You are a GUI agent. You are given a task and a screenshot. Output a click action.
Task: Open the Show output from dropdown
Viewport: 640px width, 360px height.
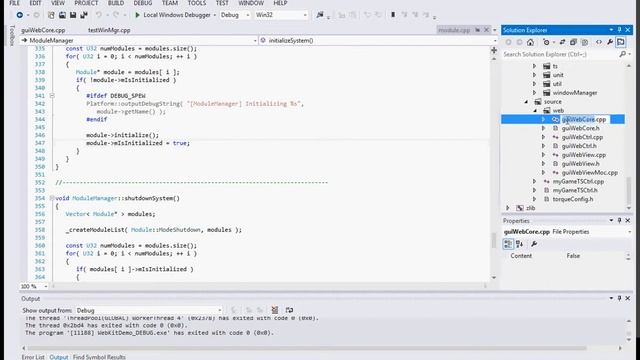pyautogui.click(x=149, y=311)
